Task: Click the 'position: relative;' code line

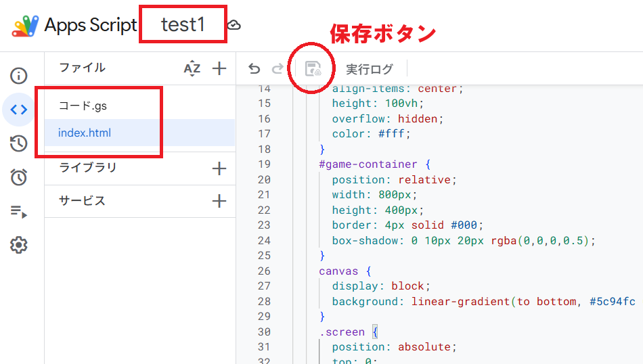Action: (x=394, y=179)
